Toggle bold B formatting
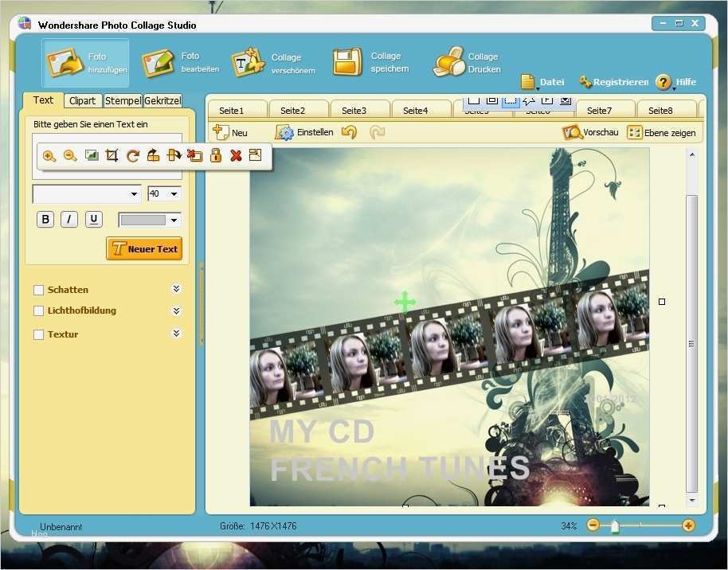 click(45, 219)
